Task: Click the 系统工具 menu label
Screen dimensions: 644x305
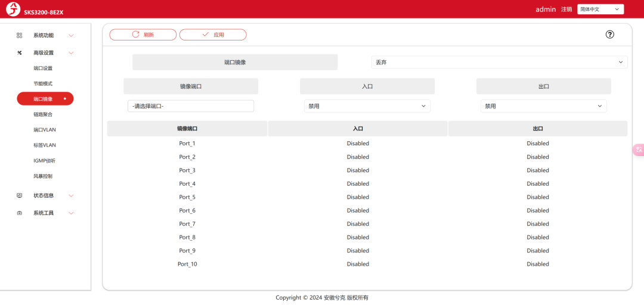Action: [44, 213]
